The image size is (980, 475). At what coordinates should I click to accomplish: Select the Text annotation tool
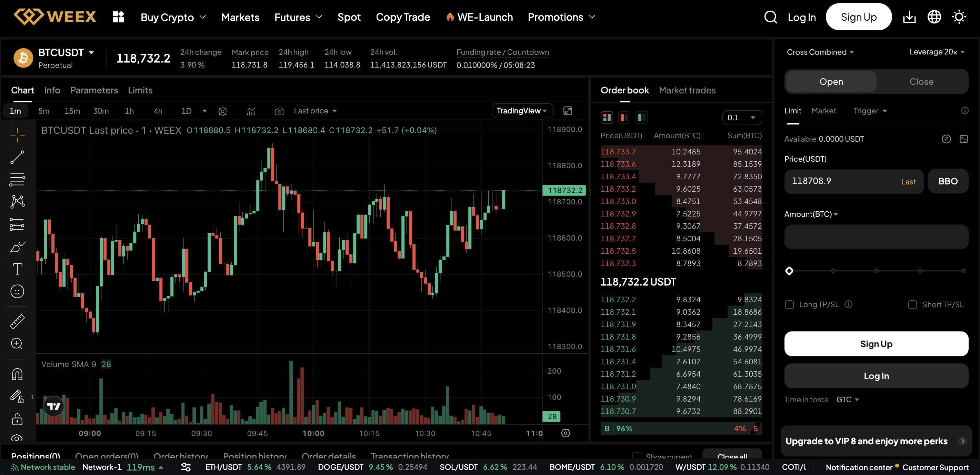coord(17,269)
